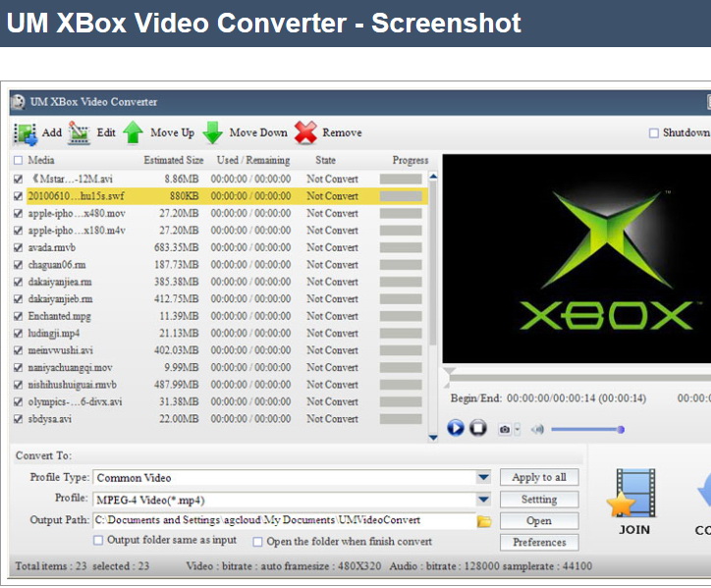Image resolution: width=711 pixels, height=588 pixels.
Task: Select the dakaiyanjieb.rm file
Action: (60, 299)
